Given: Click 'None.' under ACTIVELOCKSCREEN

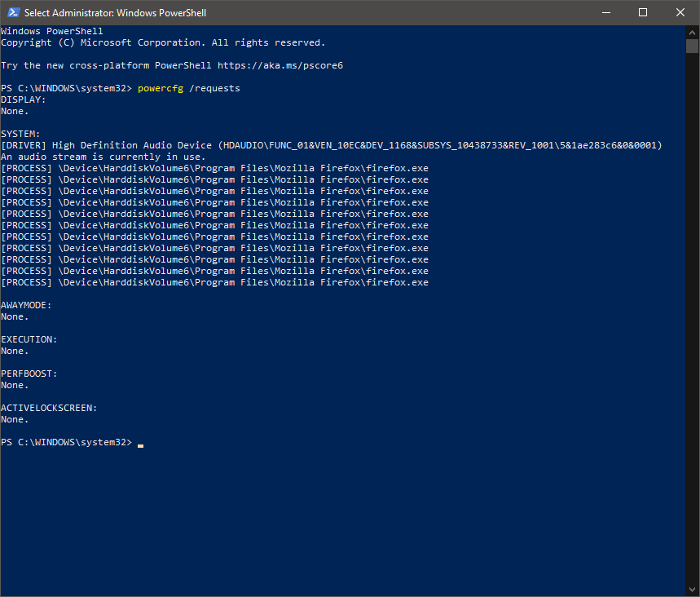Looking at the screenshot, I should point(15,419).
